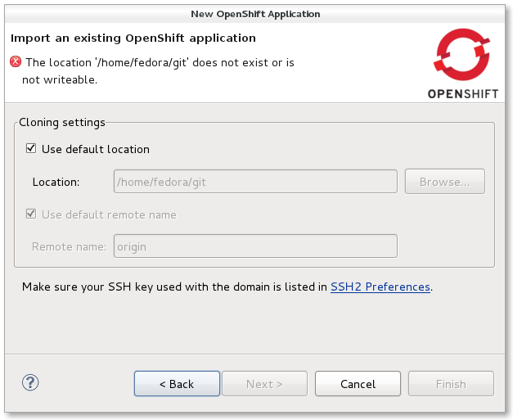Viewport: 513px width, 420px height.
Task: Open help with the question mark icon
Action: point(30,382)
